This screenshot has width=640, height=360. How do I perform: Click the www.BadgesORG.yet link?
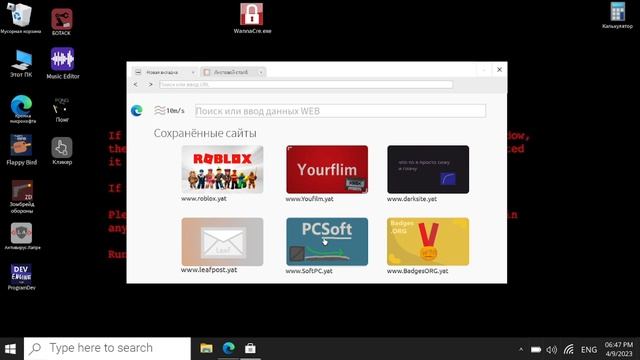(x=418, y=271)
